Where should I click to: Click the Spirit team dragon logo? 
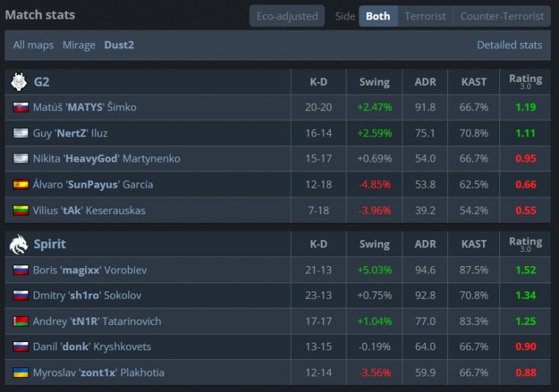pos(19,244)
